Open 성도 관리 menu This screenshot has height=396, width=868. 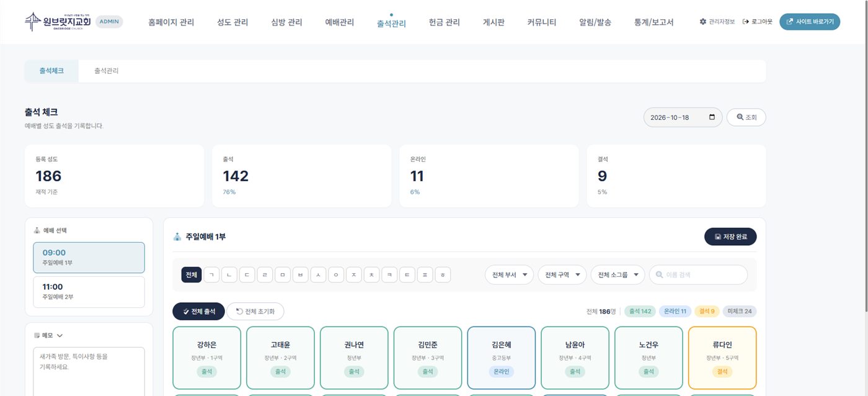click(x=232, y=22)
